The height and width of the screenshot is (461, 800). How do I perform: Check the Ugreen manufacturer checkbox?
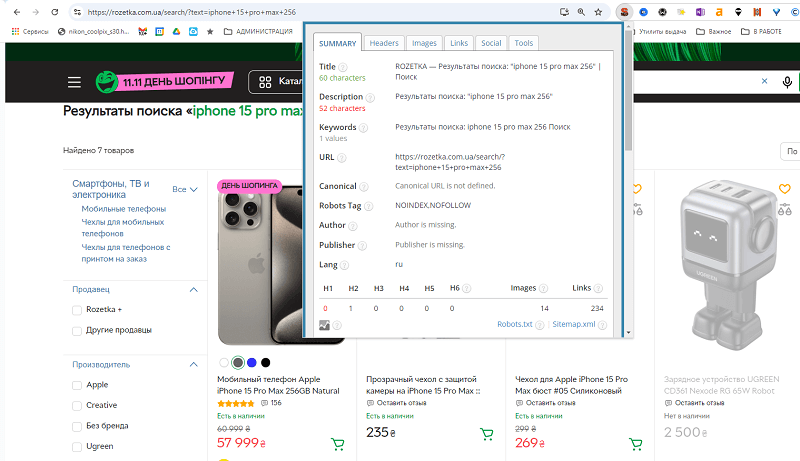point(77,447)
